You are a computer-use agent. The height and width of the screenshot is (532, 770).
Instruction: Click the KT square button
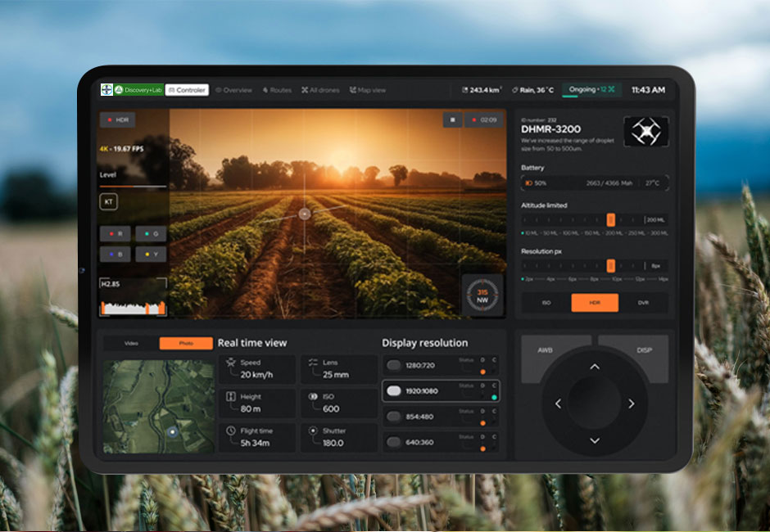[x=108, y=201]
